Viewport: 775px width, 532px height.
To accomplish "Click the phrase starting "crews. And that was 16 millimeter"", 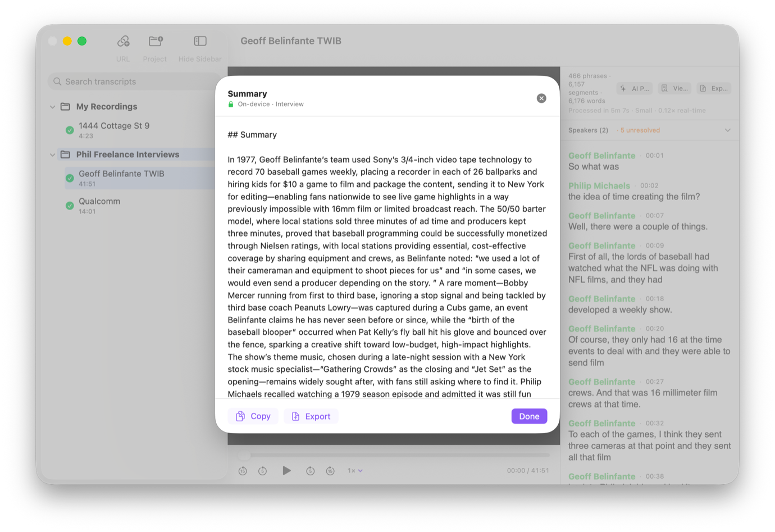I will 643,398.
